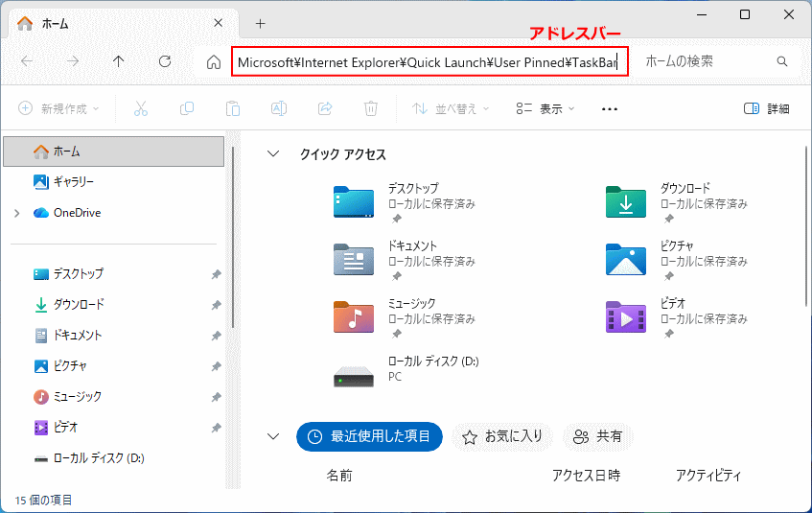The width and height of the screenshot is (812, 513).
Task: Select デスクトップ folder icon in Quick Access
Action: coord(353,201)
